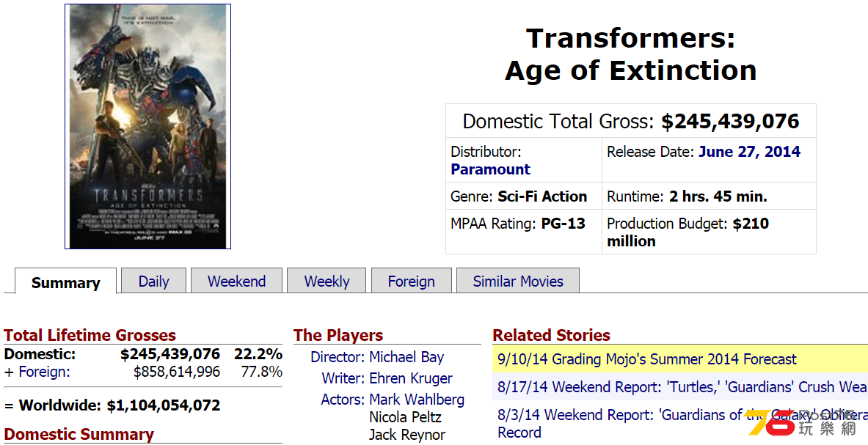868x445 pixels.
Task: Go to the Weekly tab
Action: pos(327,281)
